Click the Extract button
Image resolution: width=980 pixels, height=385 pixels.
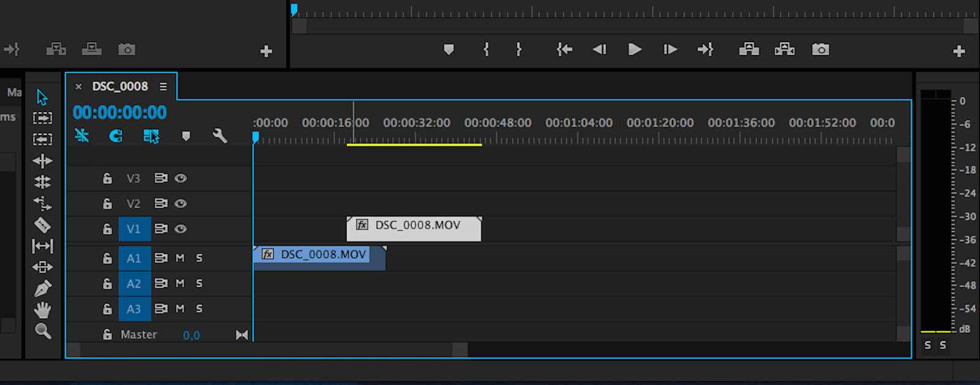pos(785,50)
